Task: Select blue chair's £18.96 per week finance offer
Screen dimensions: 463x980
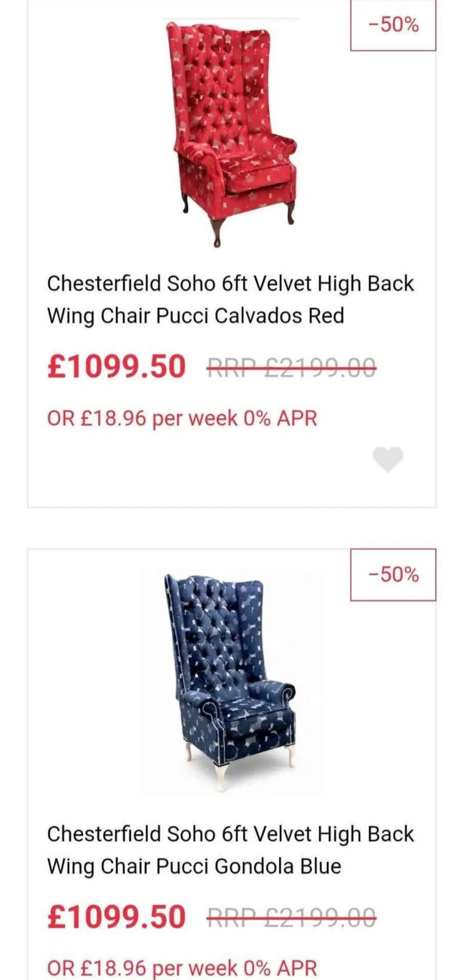Action: coord(182,968)
